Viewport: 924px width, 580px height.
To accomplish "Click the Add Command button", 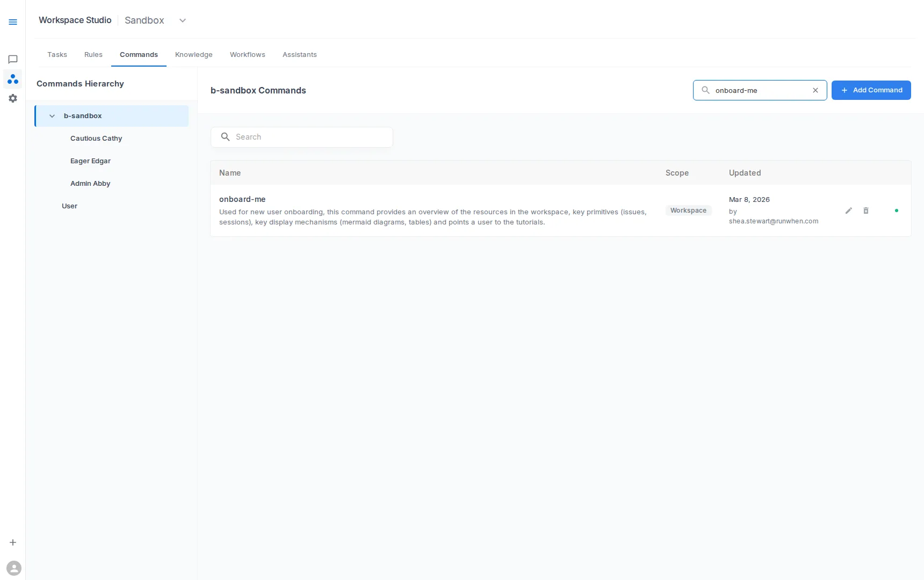I will 871,90.
